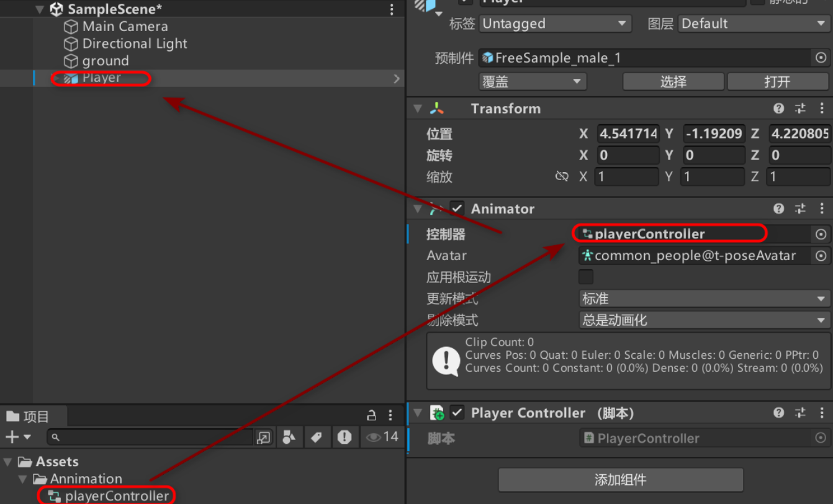Click Transform component axis icon
Viewport: 833px width, 504px height.
pos(437,109)
